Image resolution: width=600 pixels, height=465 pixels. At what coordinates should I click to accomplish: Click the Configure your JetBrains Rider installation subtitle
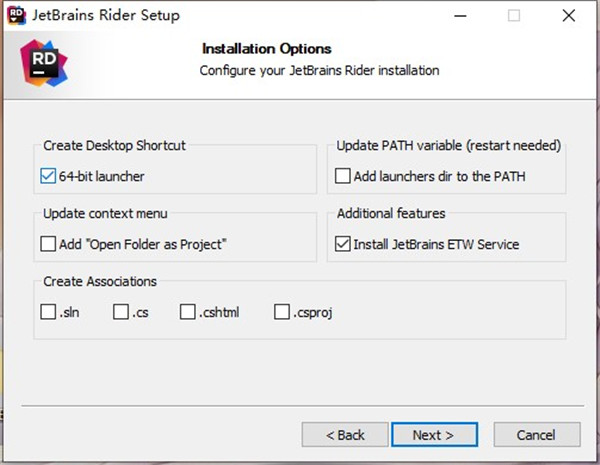(319, 71)
